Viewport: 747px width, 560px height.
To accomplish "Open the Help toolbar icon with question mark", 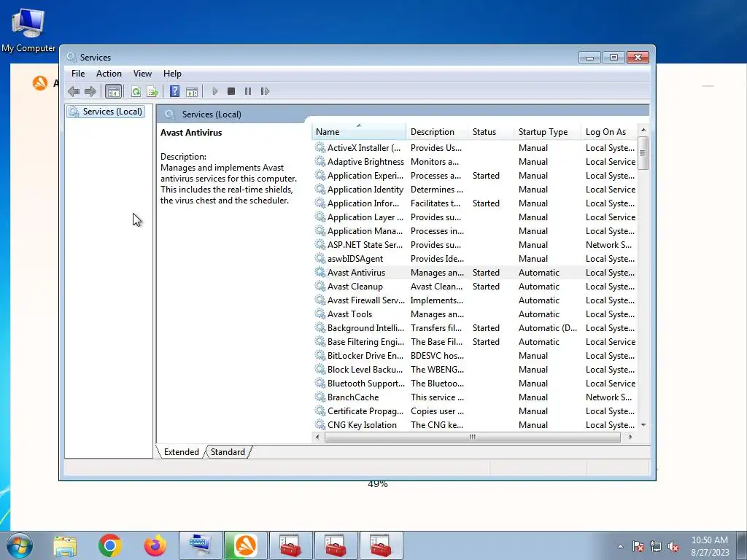I will 175,91.
